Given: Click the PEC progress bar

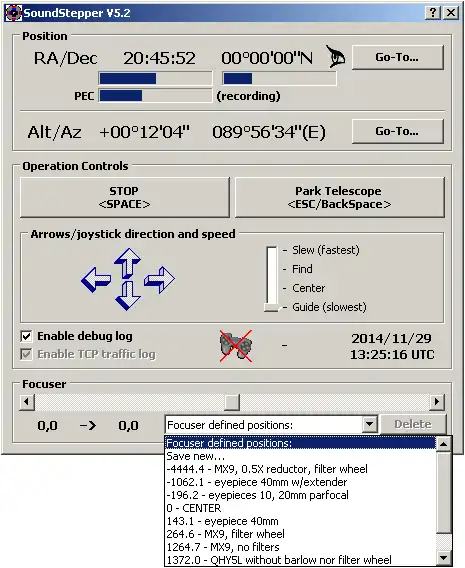Looking at the screenshot, I should (x=155, y=96).
